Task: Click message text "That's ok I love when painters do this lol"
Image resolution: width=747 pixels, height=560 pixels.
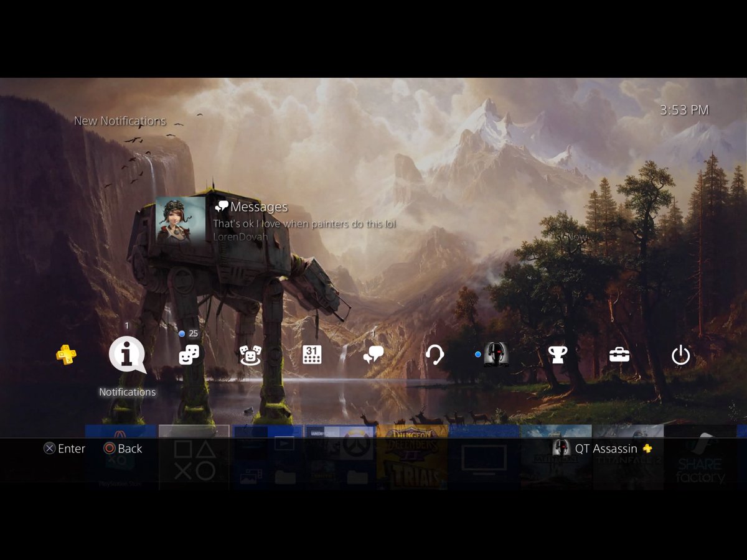Action: tap(304, 223)
